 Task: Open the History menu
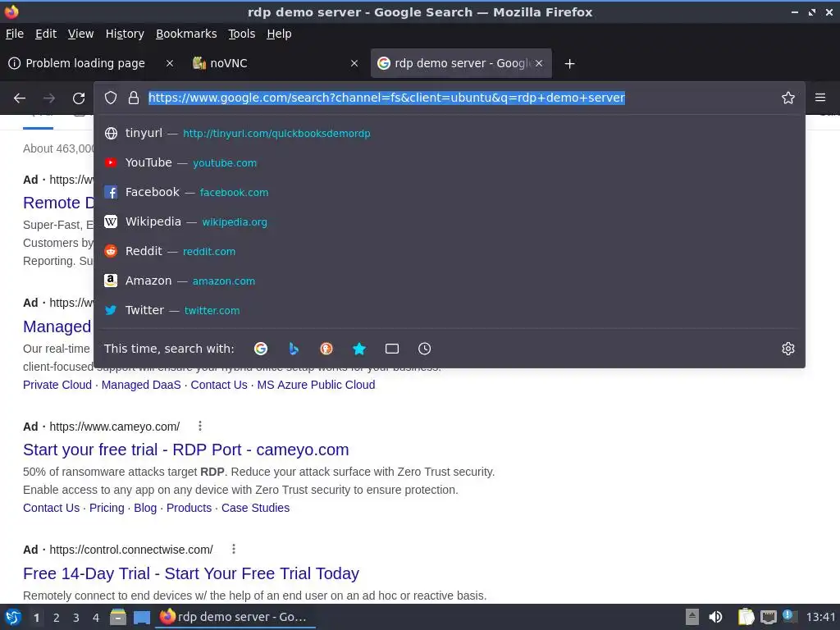click(x=125, y=34)
